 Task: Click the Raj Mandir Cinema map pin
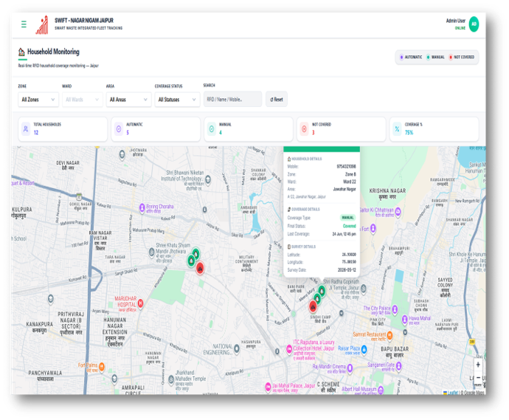tap(350, 368)
